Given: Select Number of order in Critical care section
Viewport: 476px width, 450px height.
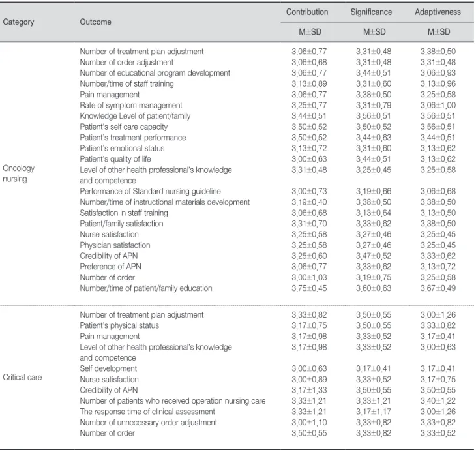Looking at the screenshot, I should pyautogui.click(x=107, y=433).
